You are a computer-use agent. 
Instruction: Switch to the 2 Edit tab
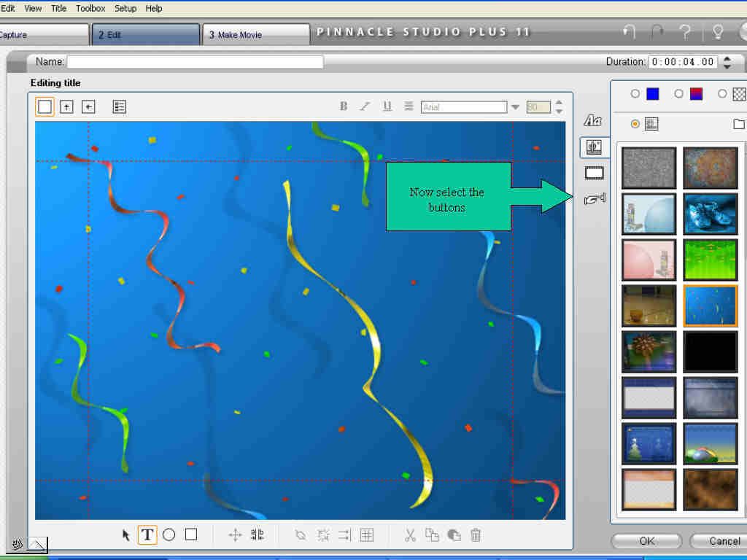pyautogui.click(x=146, y=34)
